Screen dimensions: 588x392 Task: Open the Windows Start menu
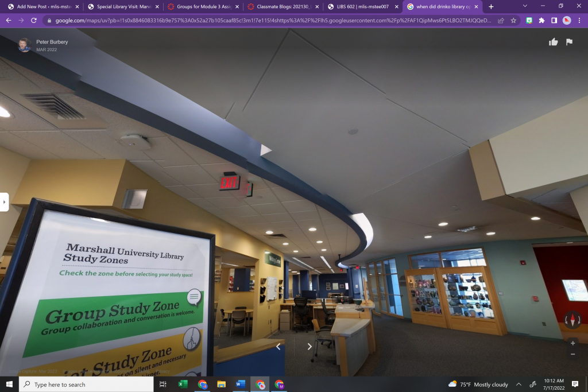(x=9, y=384)
